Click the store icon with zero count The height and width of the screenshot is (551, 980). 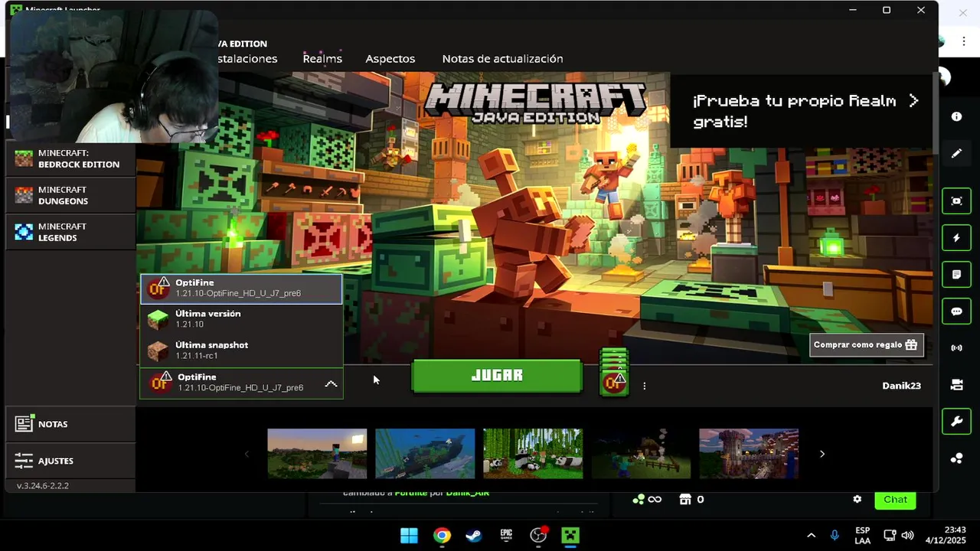[691, 500]
